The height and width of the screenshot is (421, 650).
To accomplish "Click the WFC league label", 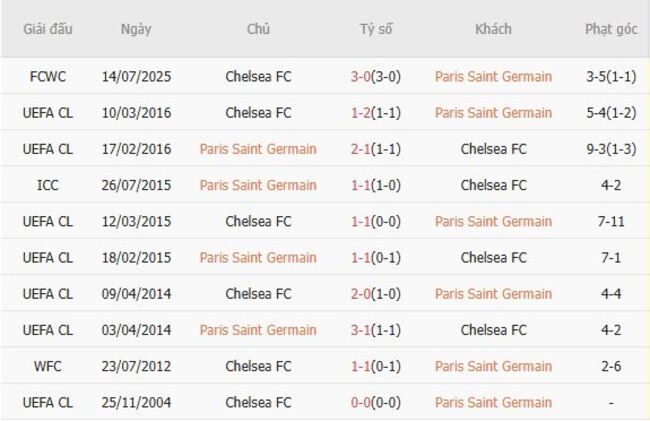I will (x=48, y=366).
